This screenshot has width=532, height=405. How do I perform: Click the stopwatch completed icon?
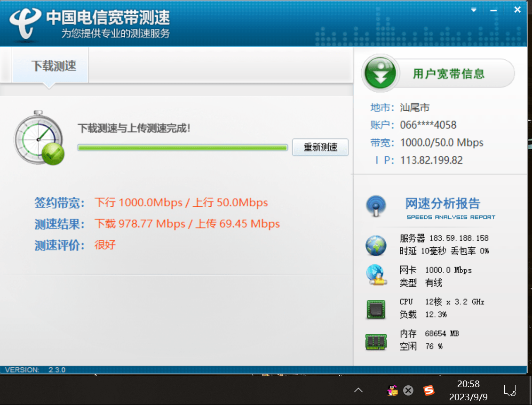coord(40,138)
